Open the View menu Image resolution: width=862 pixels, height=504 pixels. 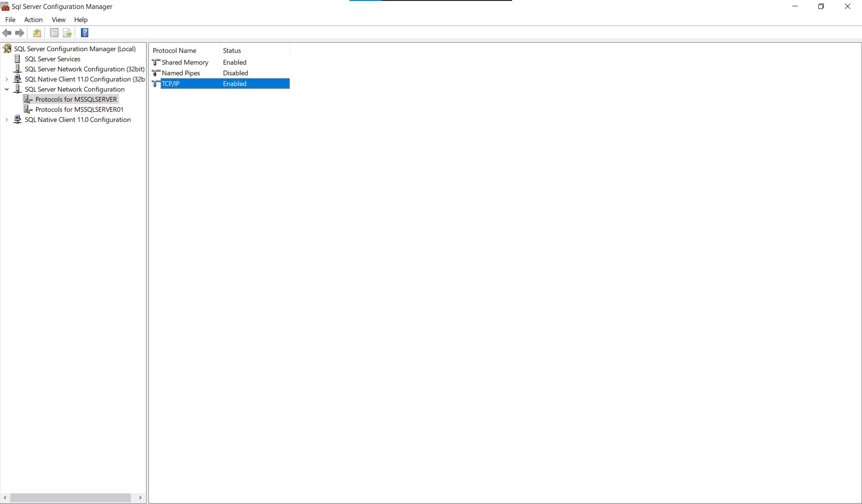[x=58, y=20]
